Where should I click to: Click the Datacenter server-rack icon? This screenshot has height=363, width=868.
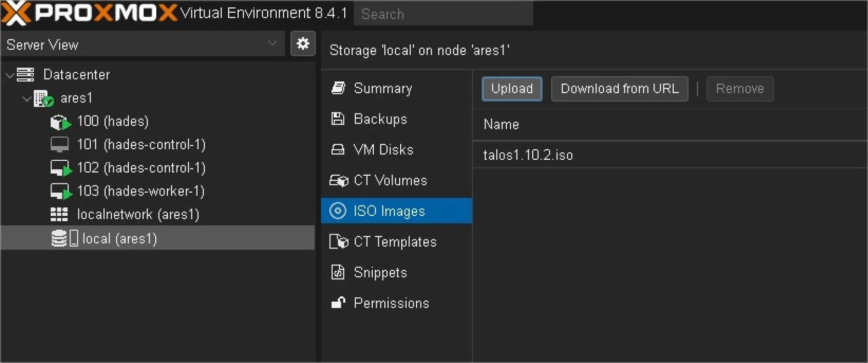click(26, 75)
